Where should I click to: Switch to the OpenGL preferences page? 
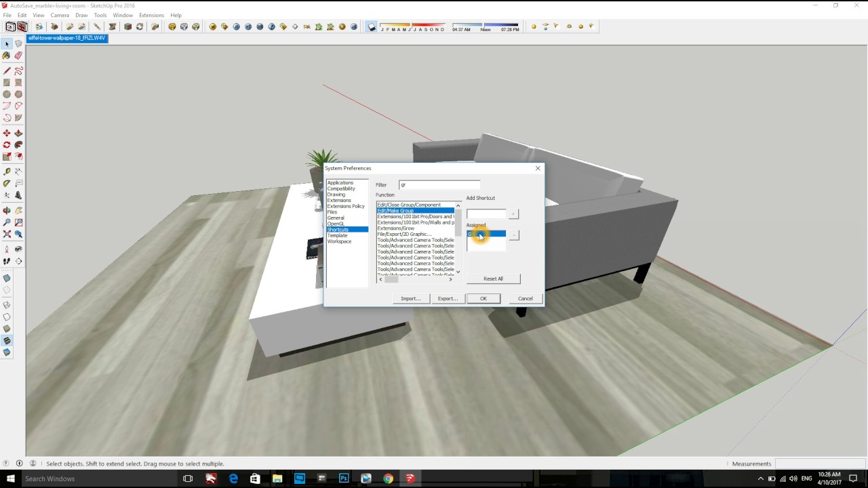click(336, 224)
